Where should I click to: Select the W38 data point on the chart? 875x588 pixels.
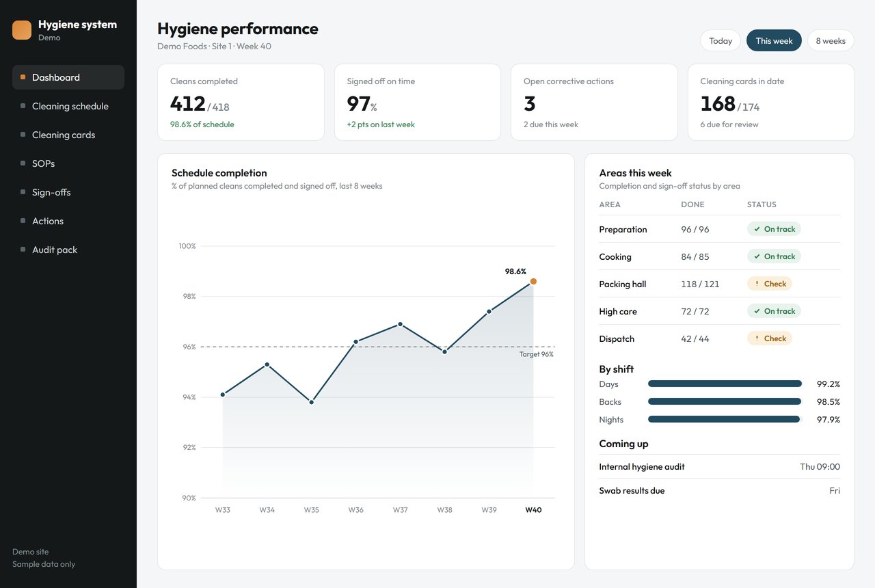[x=444, y=351]
